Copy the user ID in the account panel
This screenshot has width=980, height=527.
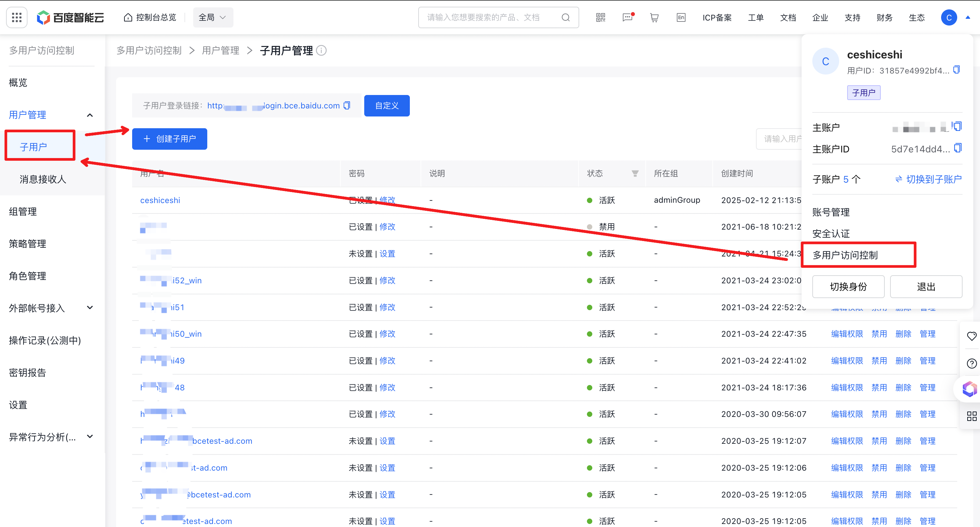957,70
